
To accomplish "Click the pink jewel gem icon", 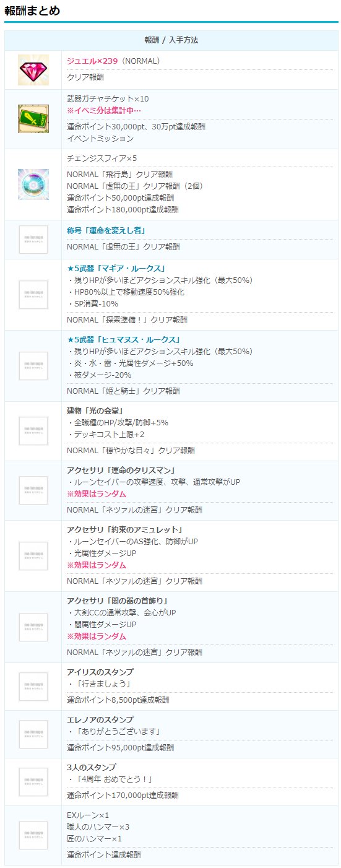I will coord(33,69).
